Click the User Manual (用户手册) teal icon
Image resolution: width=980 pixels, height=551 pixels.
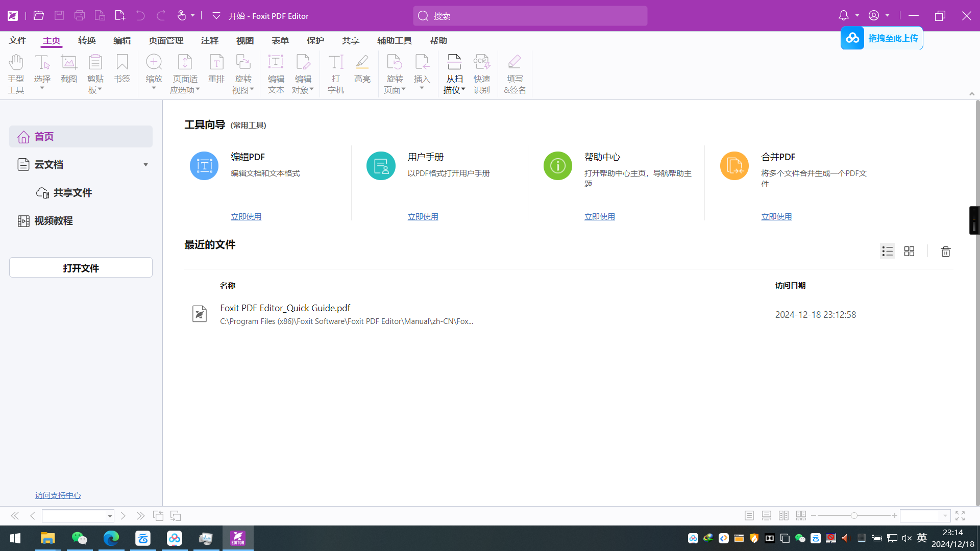point(381,166)
